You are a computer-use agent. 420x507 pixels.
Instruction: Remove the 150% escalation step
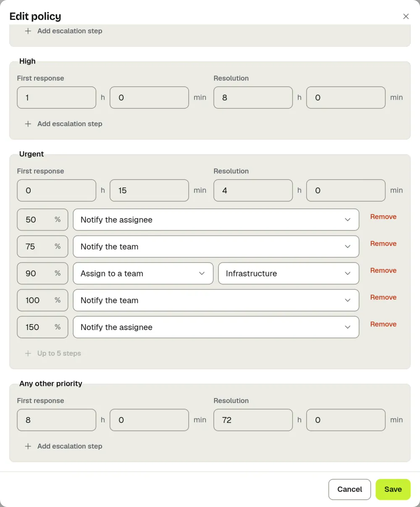coord(383,325)
